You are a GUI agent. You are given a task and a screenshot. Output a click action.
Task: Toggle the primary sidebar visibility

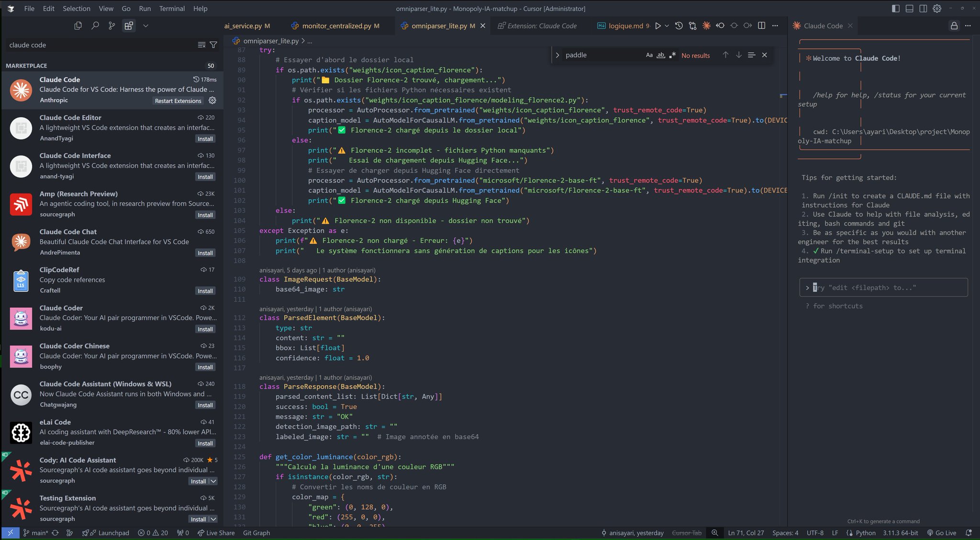point(896,9)
